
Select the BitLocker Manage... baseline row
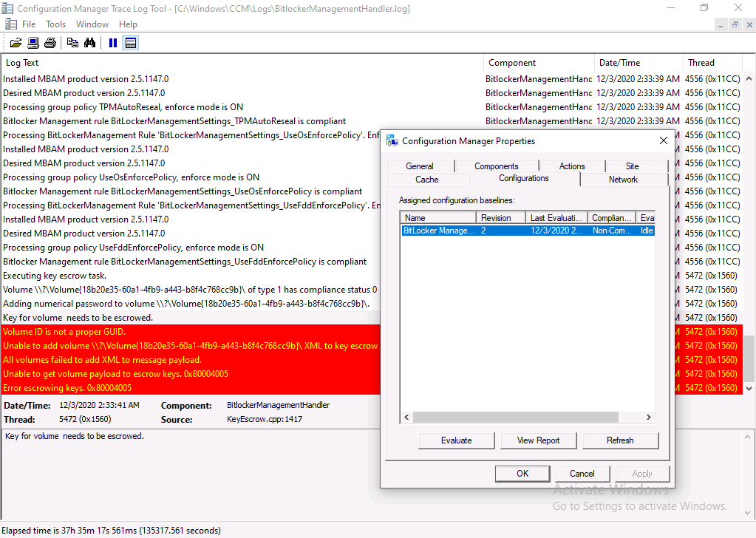pos(528,231)
